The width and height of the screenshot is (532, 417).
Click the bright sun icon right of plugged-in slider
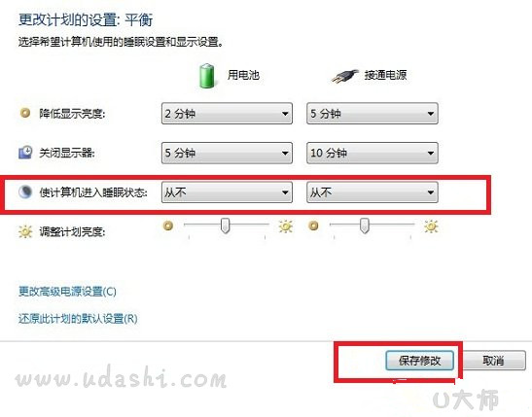431,226
